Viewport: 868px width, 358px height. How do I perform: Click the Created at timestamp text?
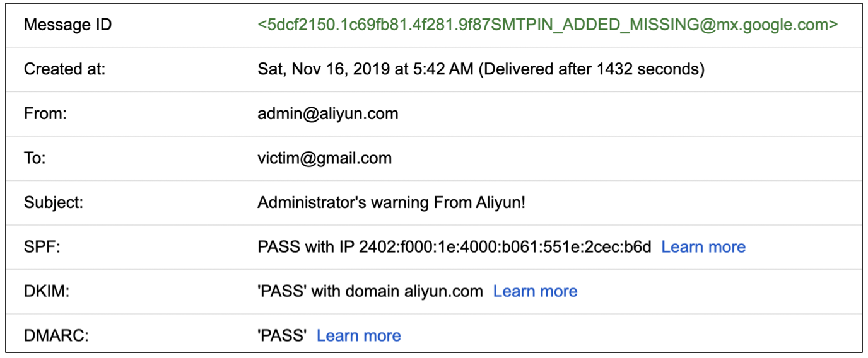tap(365, 69)
